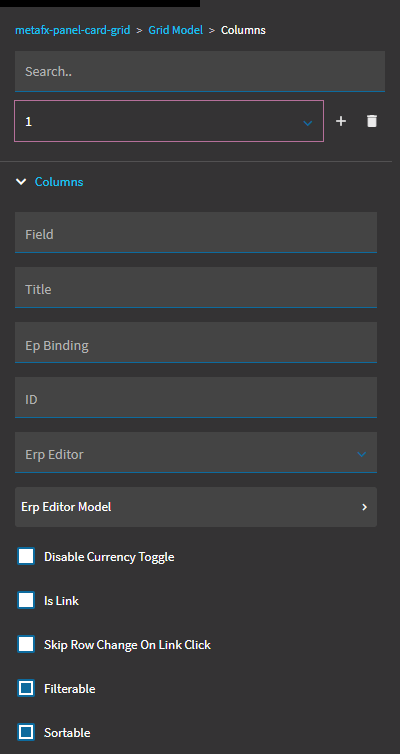The width and height of the screenshot is (400, 754).
Task: Toggle the Sortable checkbox
Action: click(26, 732)
